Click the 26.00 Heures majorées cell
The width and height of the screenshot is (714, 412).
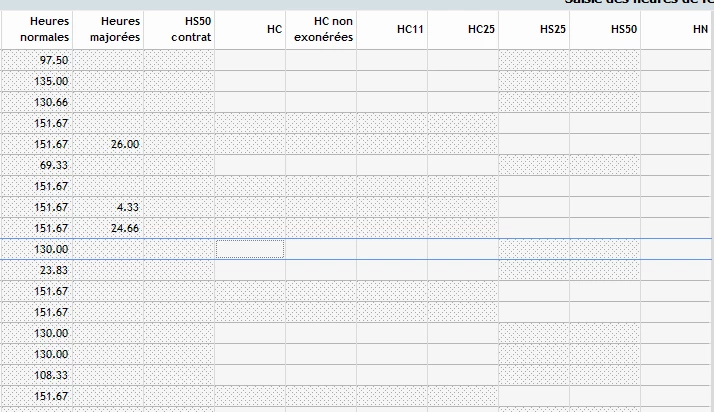(x=108, y=144)
